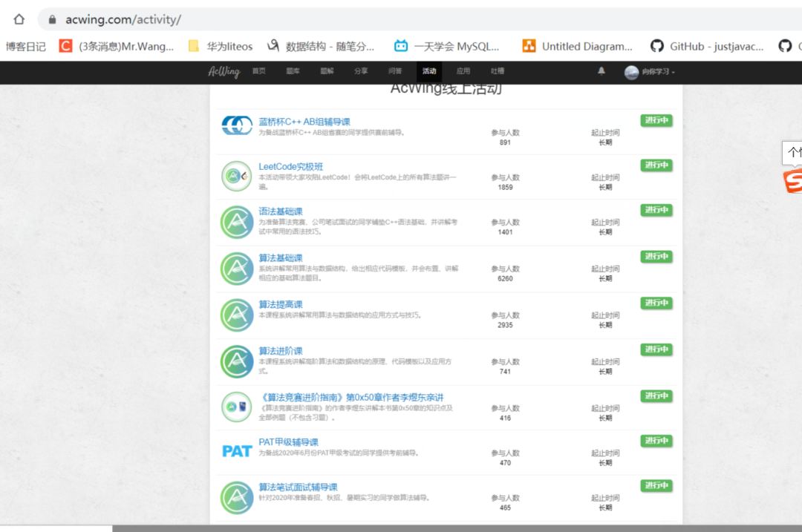Image resolution: width=802 pixels, height=532 pixels.
Task: Click participant count 891 of 蓝桥杯 course
Action: coord(506,142)
